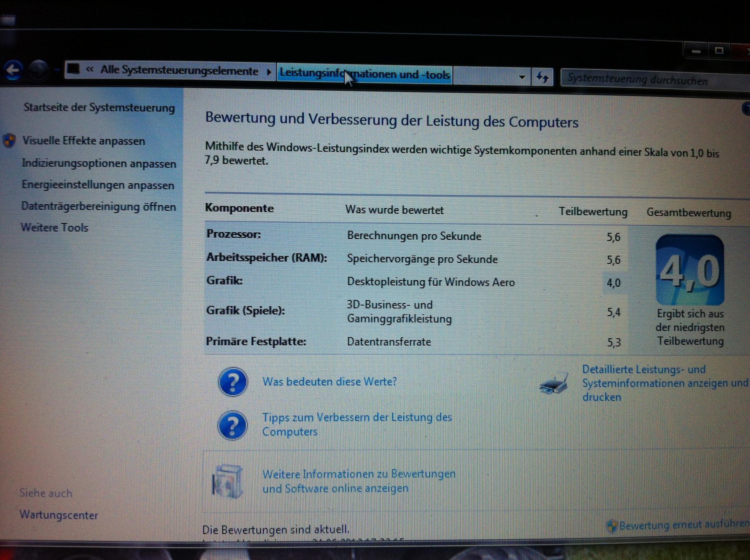Click the back navigation arrow button

pos(13,70)
